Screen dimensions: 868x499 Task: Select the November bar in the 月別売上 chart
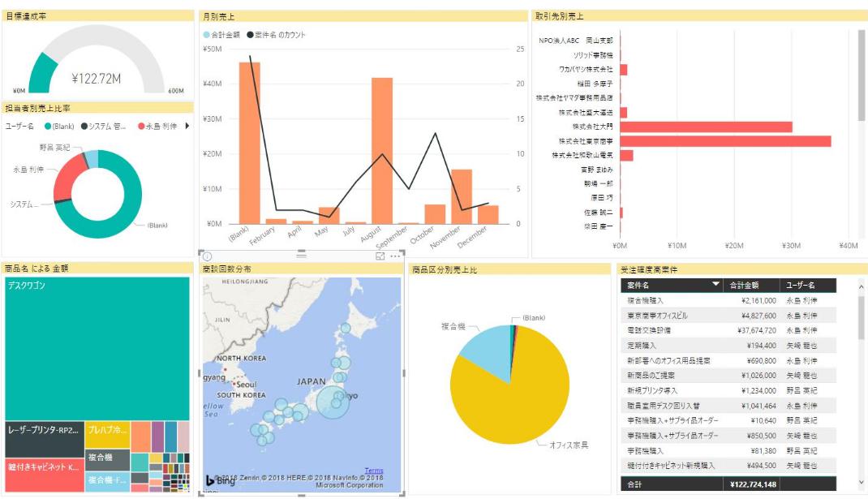point(462,196)
